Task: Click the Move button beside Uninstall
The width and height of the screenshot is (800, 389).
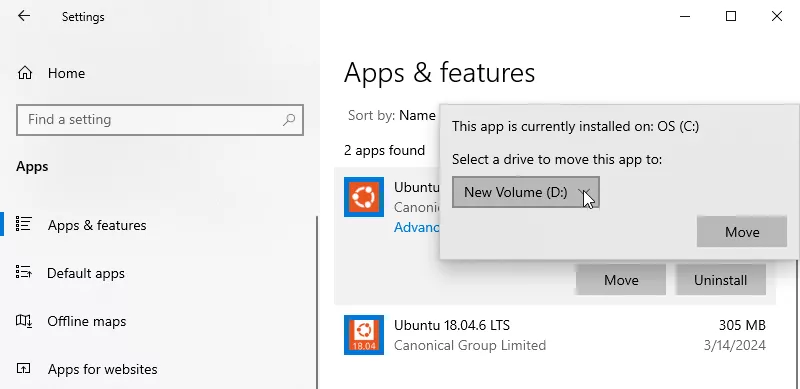Action: coord(621,280)
